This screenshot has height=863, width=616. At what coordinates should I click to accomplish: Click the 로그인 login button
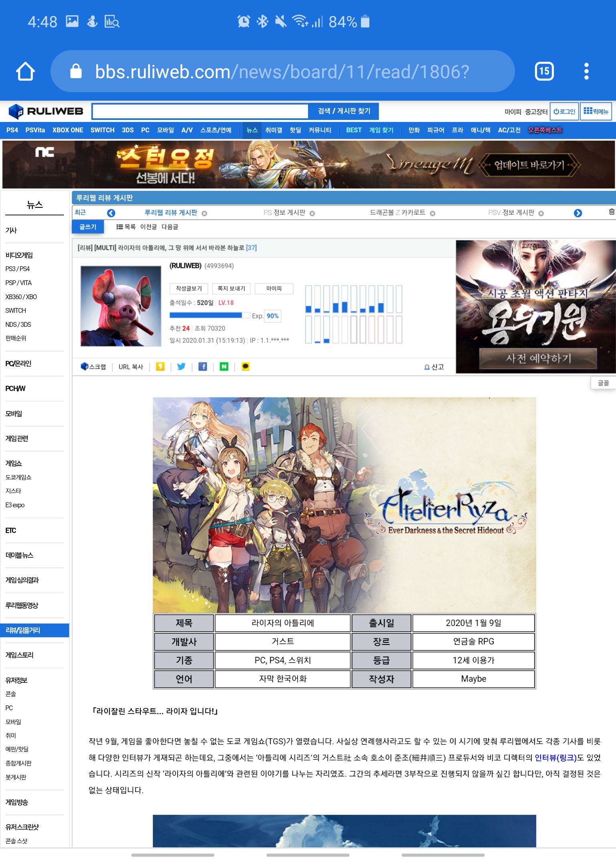click(x=564, y=111)
